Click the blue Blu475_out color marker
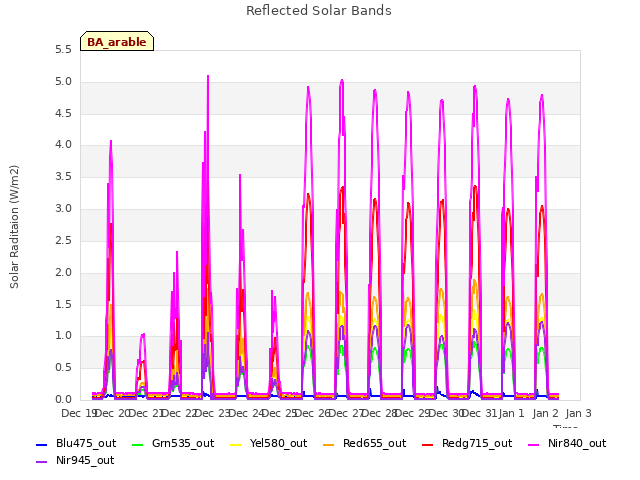 (x=42, y=444)
